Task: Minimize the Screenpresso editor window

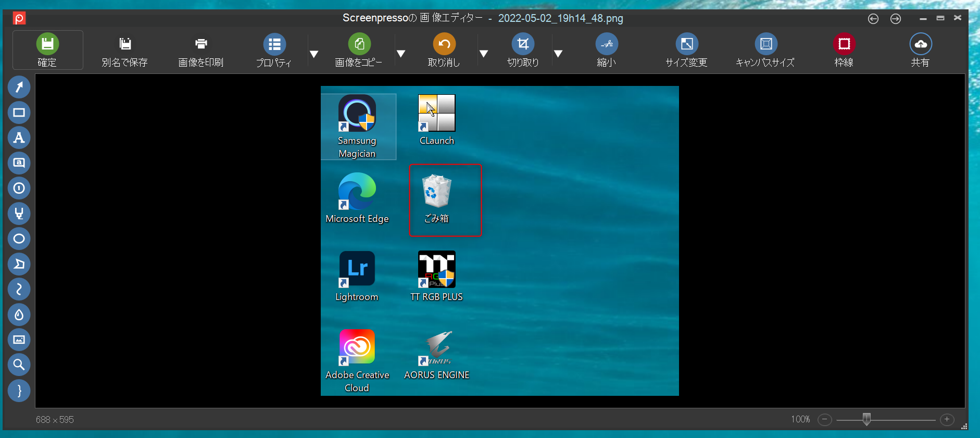Action: click(923, 18)
